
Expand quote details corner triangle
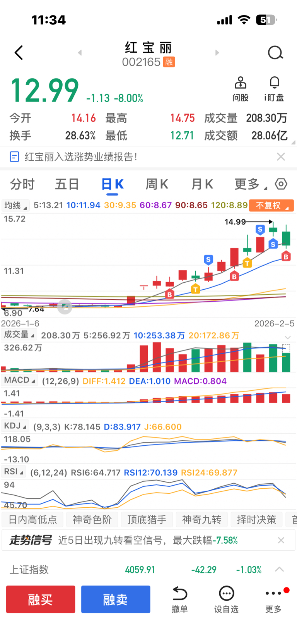pyautogui.click(x=293, y=143)
